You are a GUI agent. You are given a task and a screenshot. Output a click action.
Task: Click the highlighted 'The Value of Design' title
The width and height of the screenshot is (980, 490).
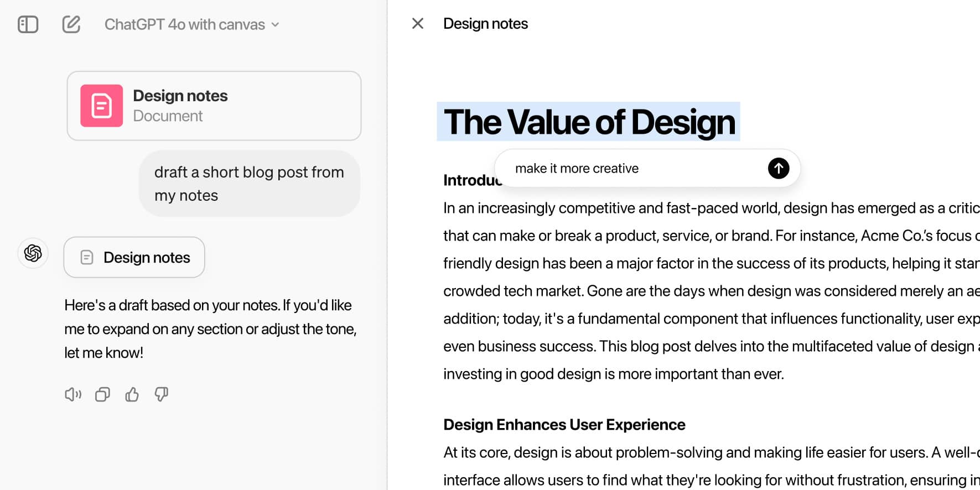tap(589, 122)
